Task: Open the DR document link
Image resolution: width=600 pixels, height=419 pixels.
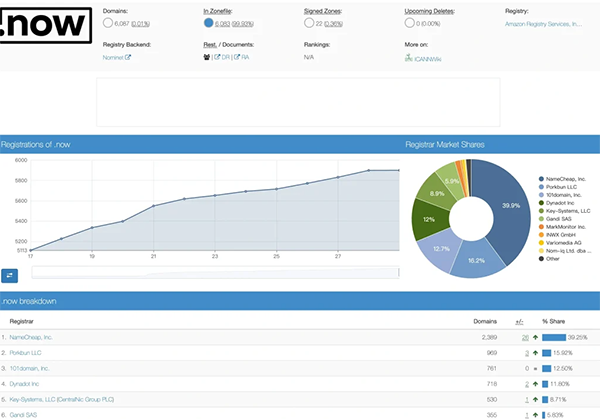Action: click(x=226, y=58)
